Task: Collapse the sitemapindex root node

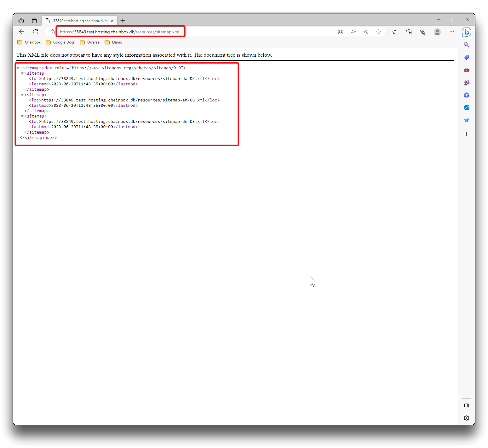Action: [18, 68]
